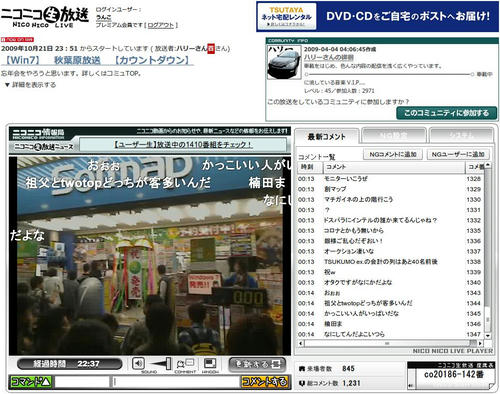Click このコミュニティに参加する button
500x394 pixels.
(447, 113)
